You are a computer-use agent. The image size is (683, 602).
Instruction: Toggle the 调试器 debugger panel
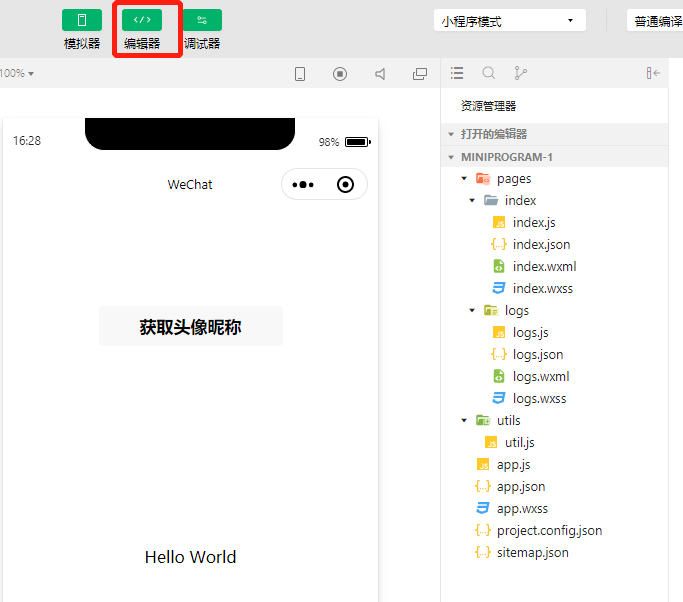point(202,20)
